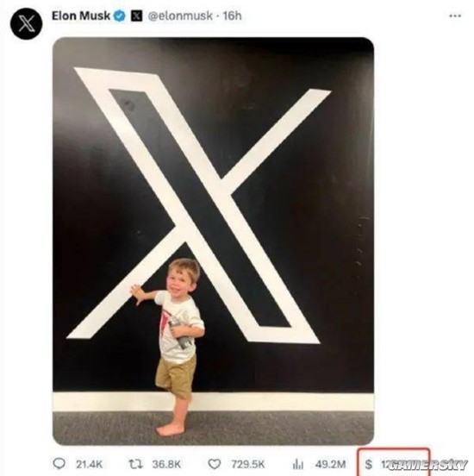This screenshot has width=474, height=476.
Task: Open the 16h timestamp permalink
Action: [x=232, y=16]
